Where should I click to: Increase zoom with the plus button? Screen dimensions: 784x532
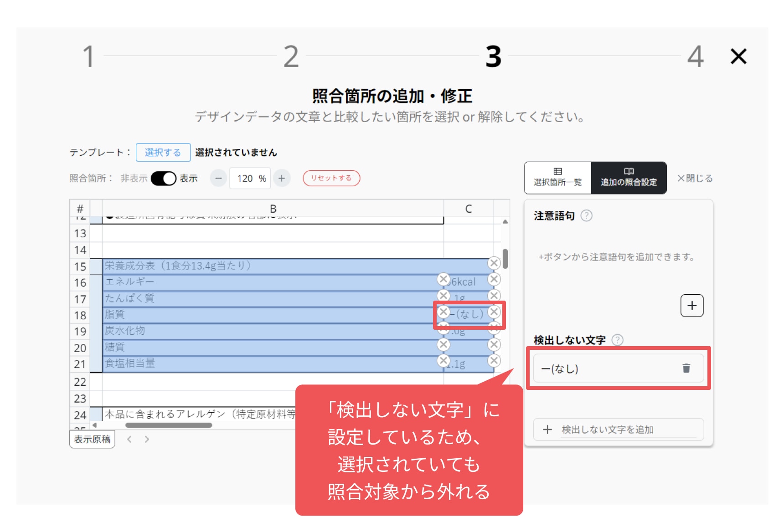[282, 178]
